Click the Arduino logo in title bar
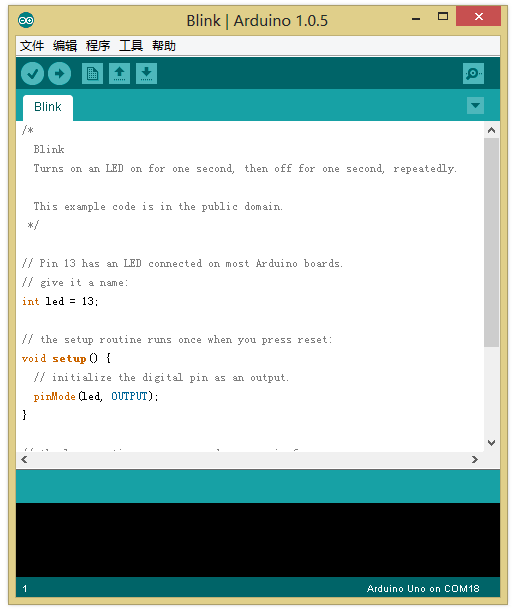 26,20
